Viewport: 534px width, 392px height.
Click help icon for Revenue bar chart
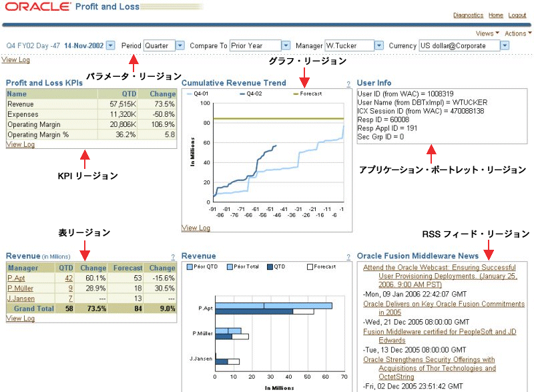[348, 257]
